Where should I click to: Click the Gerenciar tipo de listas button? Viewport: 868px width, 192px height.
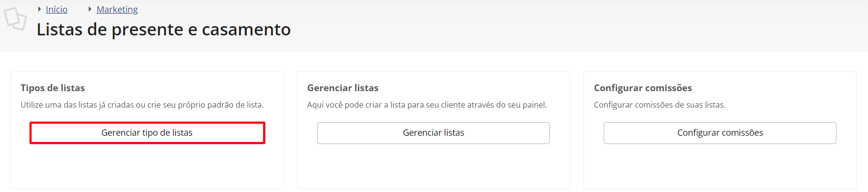147,133
